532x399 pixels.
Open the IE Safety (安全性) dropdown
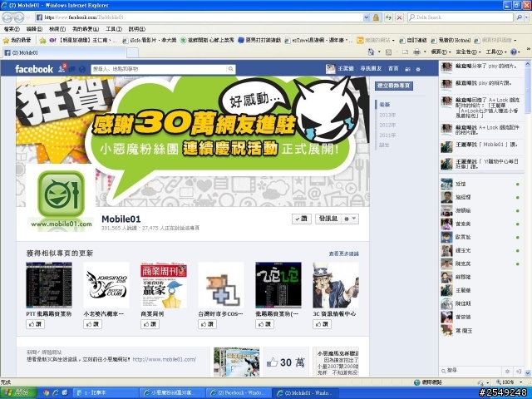[x=468, y=52]
